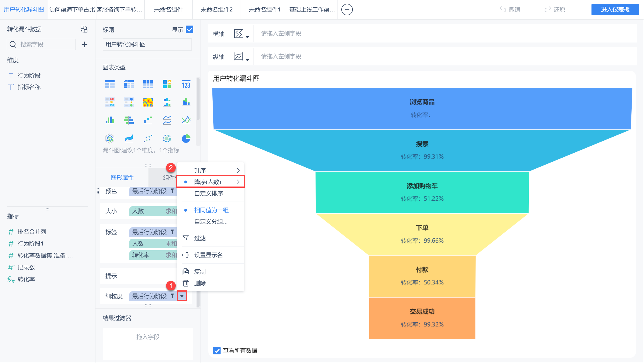Click the 撤销 undo button
This screenshot has height=363, width=644.
click(x=510, y=10)
